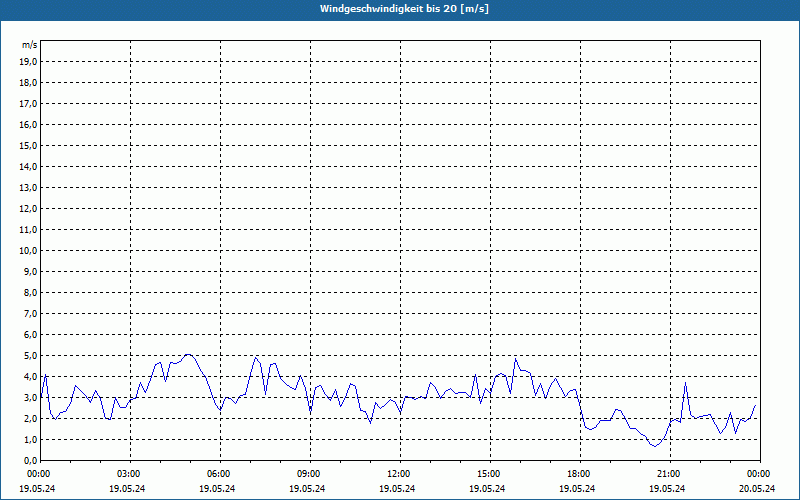Select the '18,0' y-axis label
The height and width of the screenshot is (500, 800).
29,83
